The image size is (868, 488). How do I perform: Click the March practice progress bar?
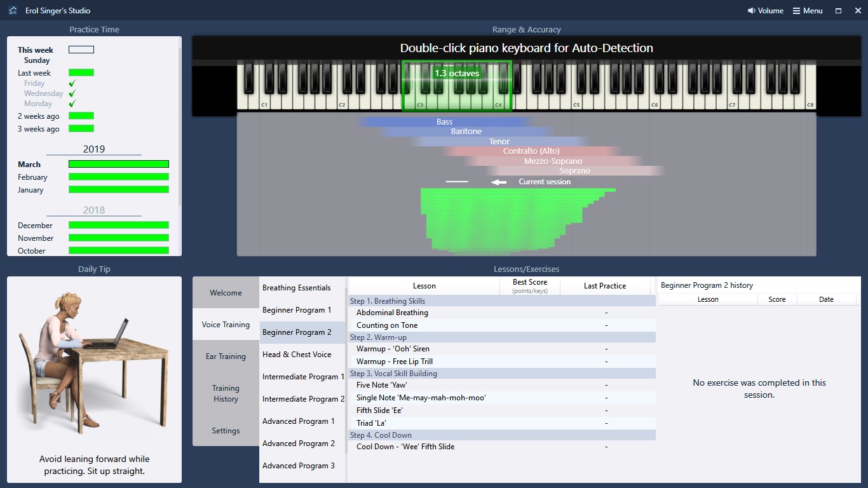118,164
